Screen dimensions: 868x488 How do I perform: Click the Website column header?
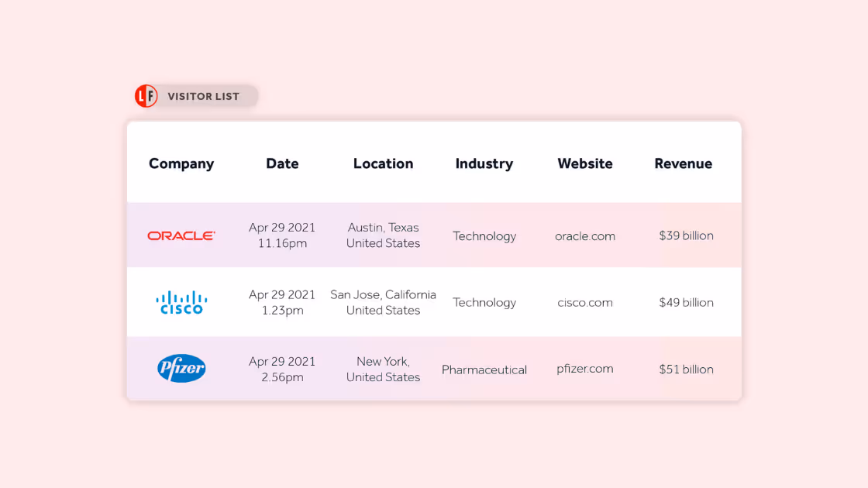pyautogui.click(x=585, y=163)
